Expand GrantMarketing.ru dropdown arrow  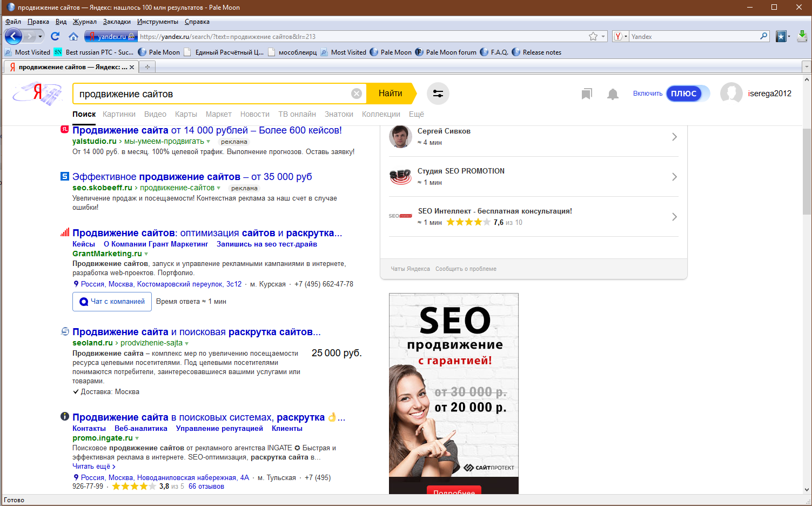146,254
